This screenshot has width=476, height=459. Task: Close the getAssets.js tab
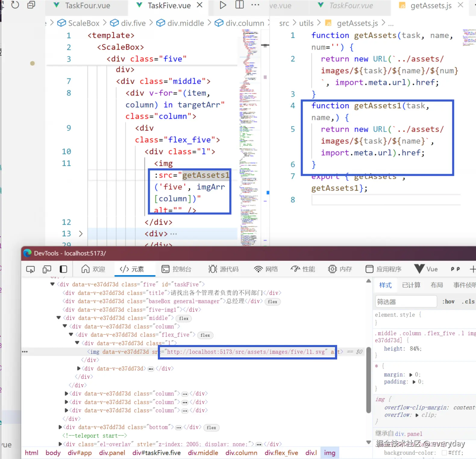tap(460, 5)
